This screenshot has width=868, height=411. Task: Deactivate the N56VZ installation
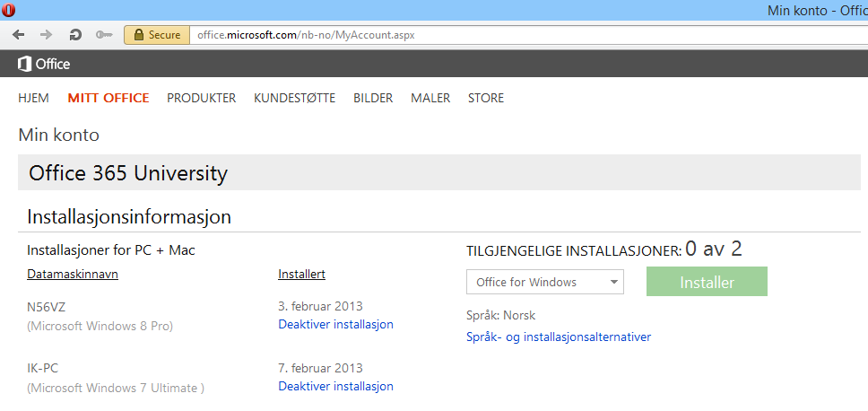click(x=335, y=324)
